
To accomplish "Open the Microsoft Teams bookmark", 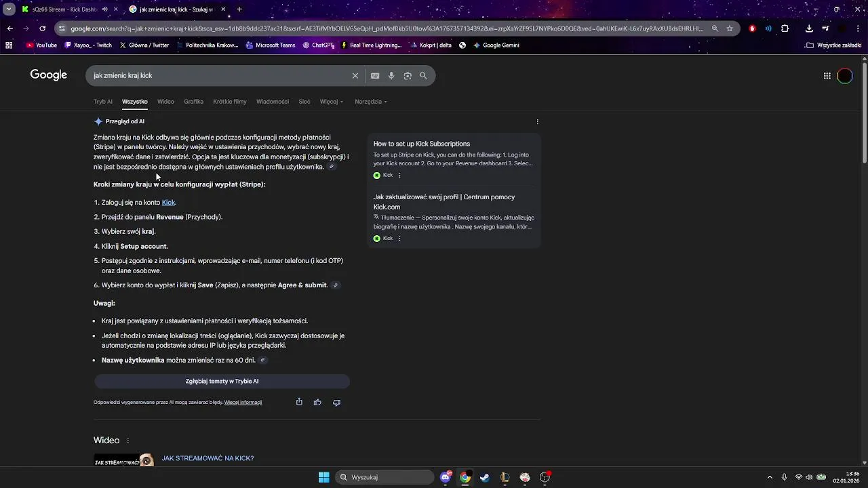I will [x=271, y=45].
